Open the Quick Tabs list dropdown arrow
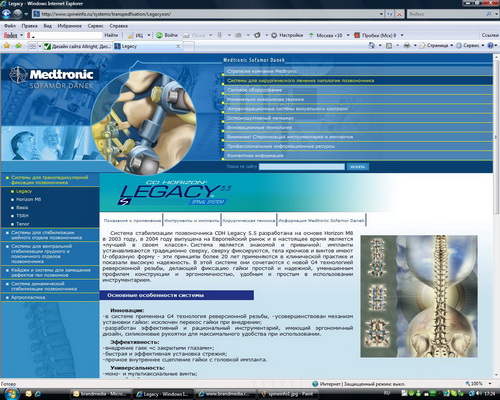The image size is (500, 400). [40, 46]
